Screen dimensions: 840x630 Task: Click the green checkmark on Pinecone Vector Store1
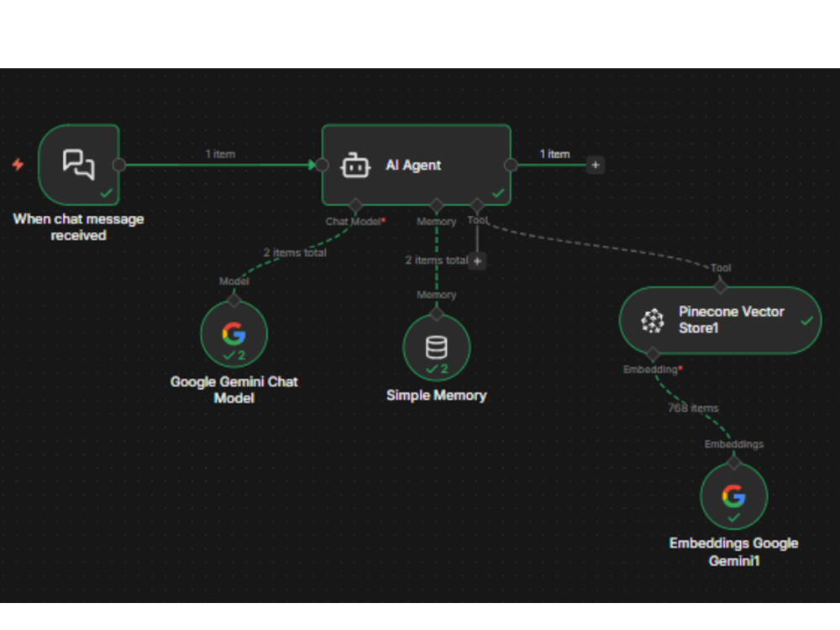click(806, 320)
